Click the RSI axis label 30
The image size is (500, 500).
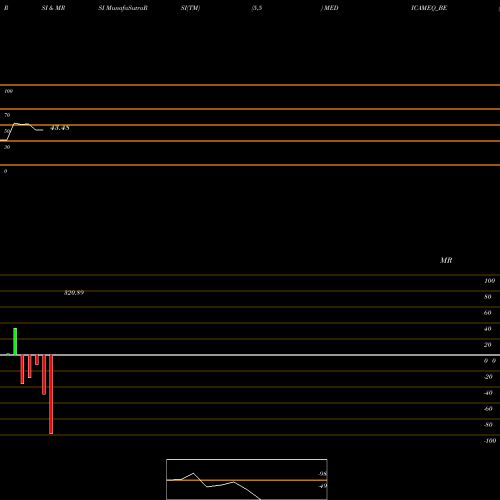point(7,147)
